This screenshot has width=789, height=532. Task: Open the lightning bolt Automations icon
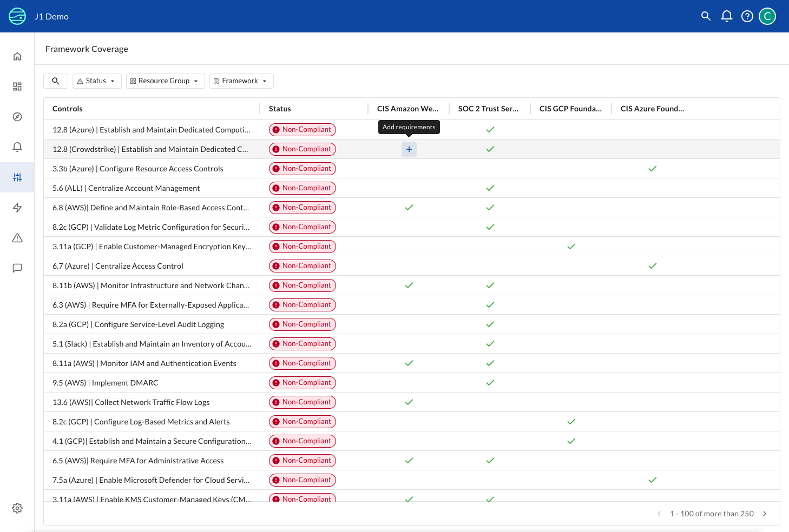17,207
